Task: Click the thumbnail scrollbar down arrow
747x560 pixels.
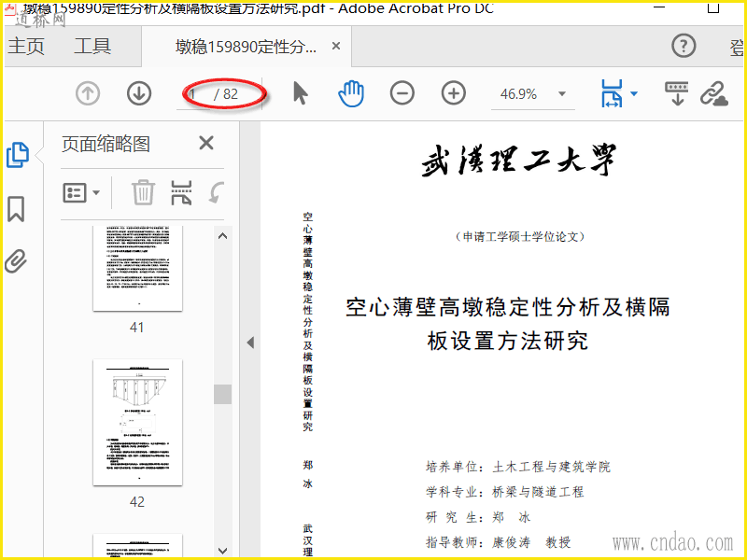Action: coord(222,551)
